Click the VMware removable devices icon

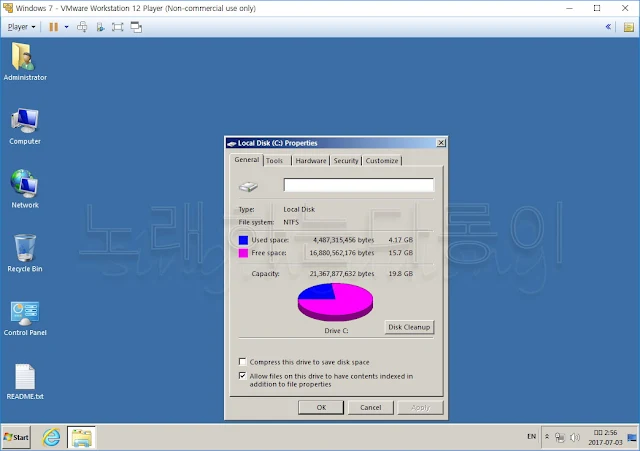(100, 27)
